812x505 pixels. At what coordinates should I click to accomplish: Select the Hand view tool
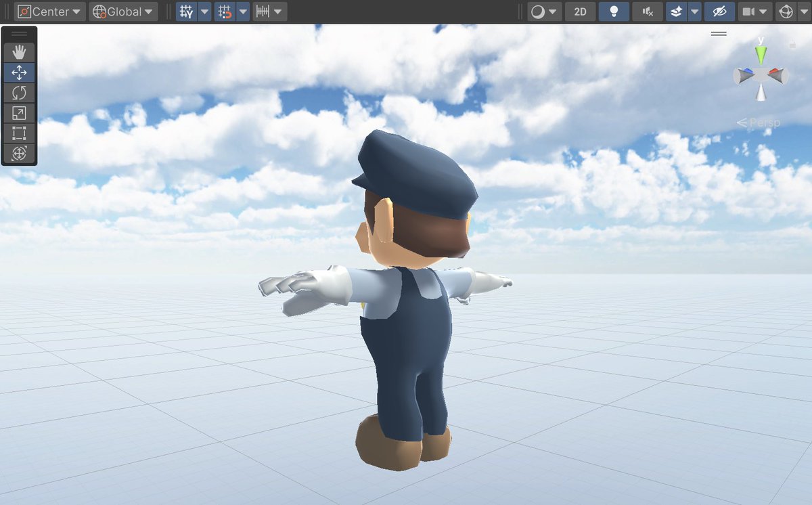click(19, 52)
